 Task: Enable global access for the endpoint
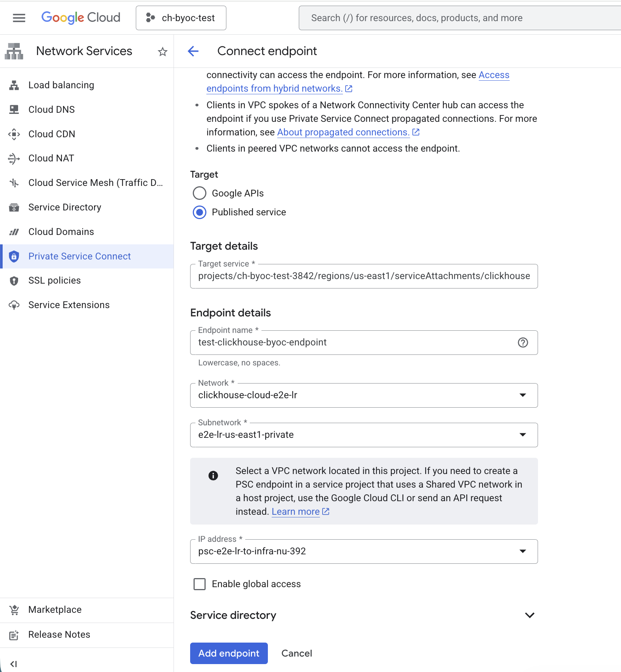tap(200, 584)
